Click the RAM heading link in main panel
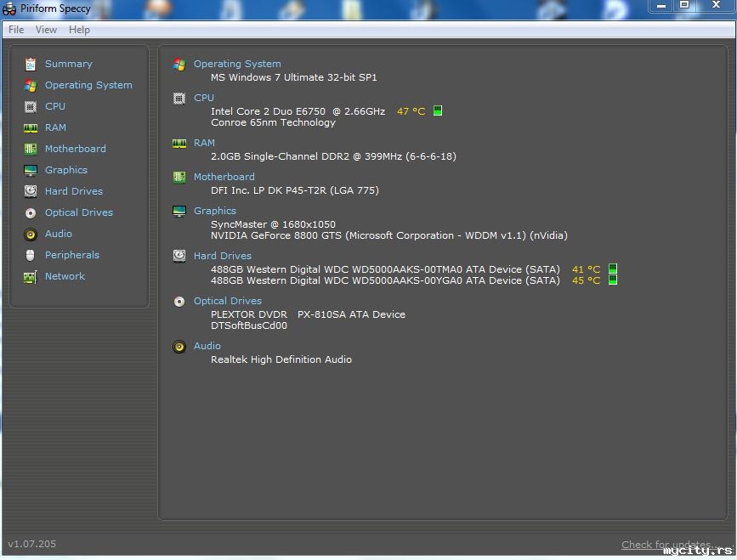 tap(205, 143)
